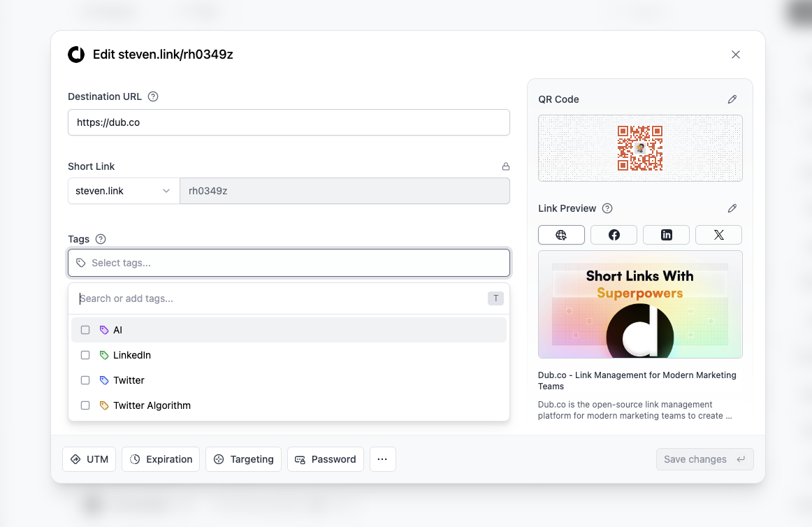The height and width of the screenshot is (527, 812).
Task: Open the Select tags dropdown
Action: pos(289,262)
